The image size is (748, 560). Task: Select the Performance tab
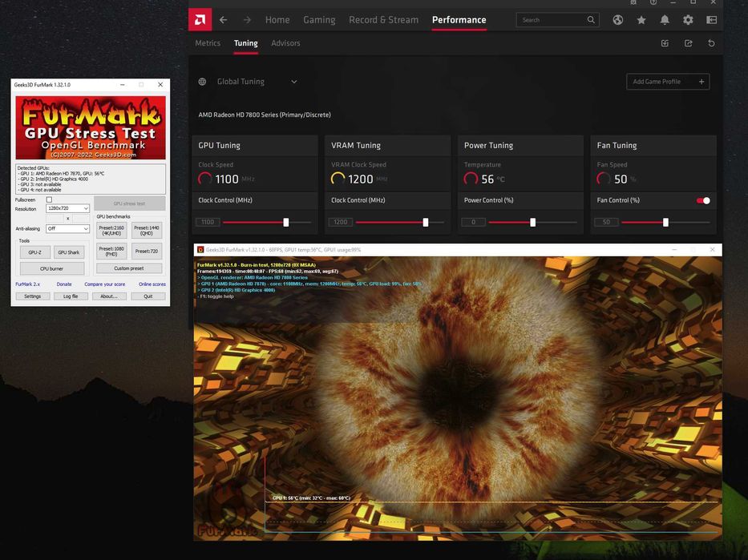[459, 20]
